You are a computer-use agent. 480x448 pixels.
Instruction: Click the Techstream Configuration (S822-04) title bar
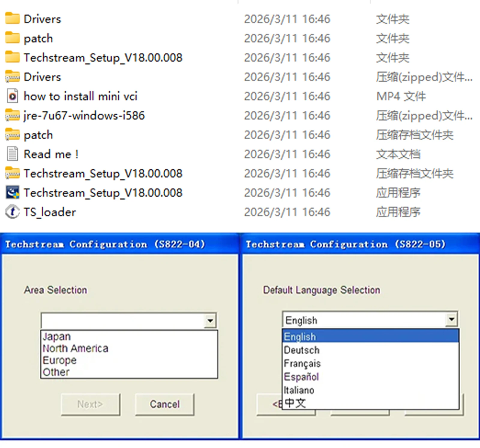[x=119, y=244]
